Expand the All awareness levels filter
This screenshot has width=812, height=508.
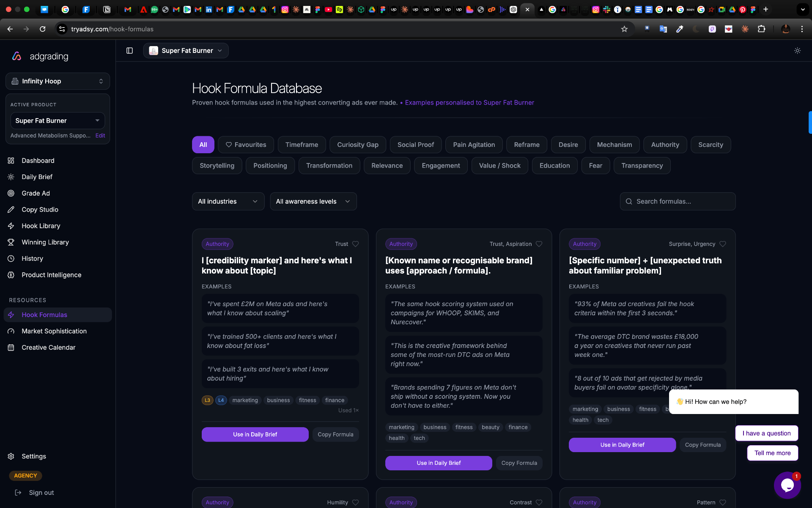pyautogui.click(x=313, y=202)
